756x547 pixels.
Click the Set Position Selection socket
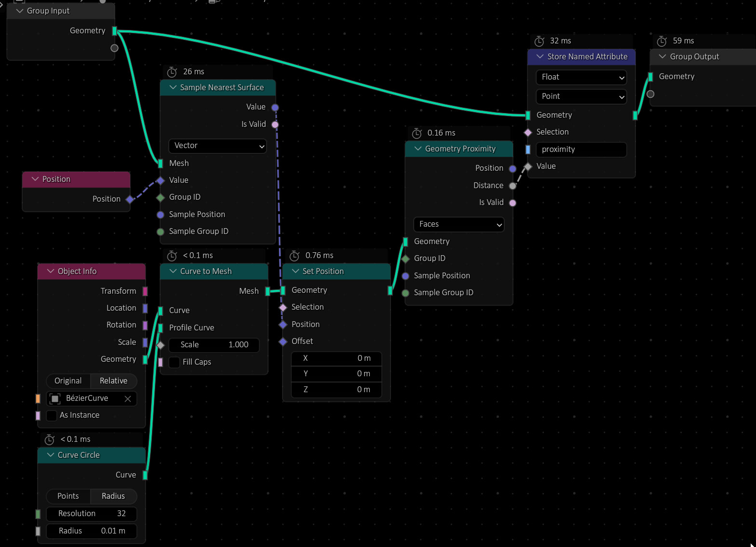pyautogui.click(x=283, y=307)
